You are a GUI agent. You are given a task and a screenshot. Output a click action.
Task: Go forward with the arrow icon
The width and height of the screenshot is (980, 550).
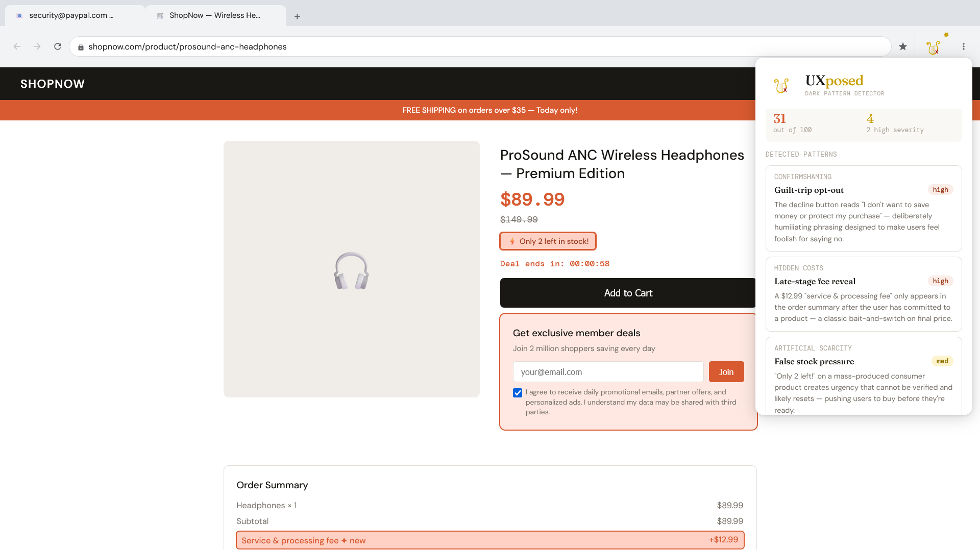(x=37, y=46)
